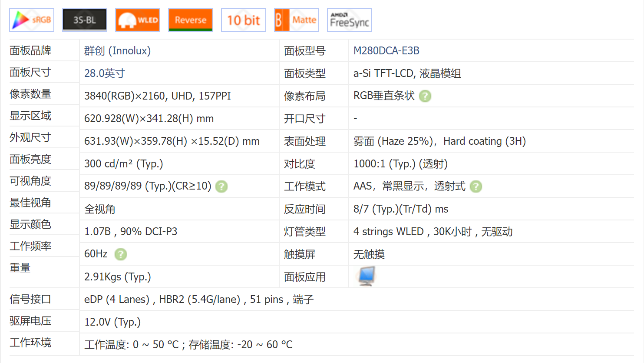
Task: Click the 10 bit color depth badge
Action: pyautogui.click(x=243, y=20)
